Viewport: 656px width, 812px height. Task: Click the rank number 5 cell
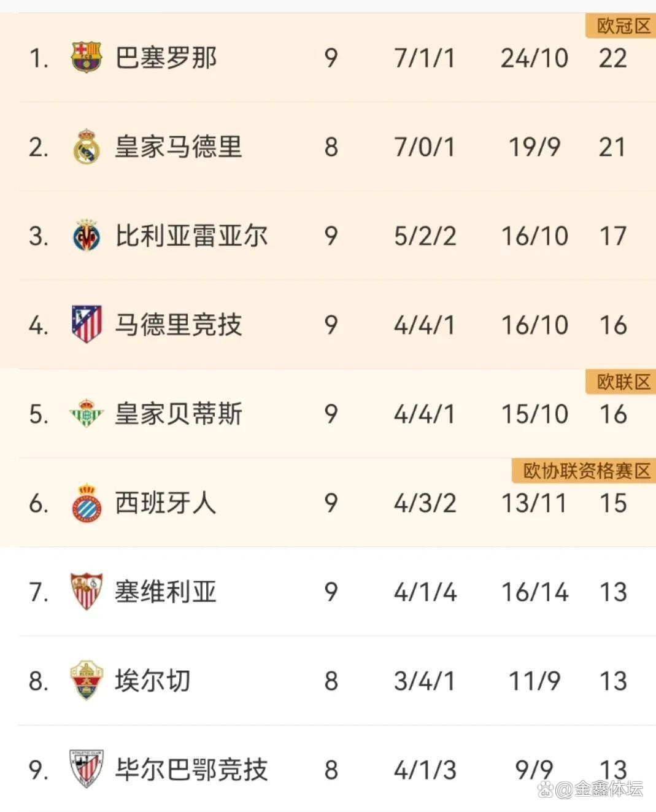pyautogui.click(x=38, y=414)
